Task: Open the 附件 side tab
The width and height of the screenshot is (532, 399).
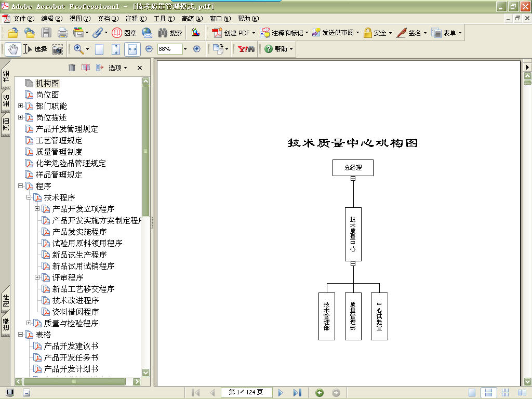Action: [x=6, y=300]
